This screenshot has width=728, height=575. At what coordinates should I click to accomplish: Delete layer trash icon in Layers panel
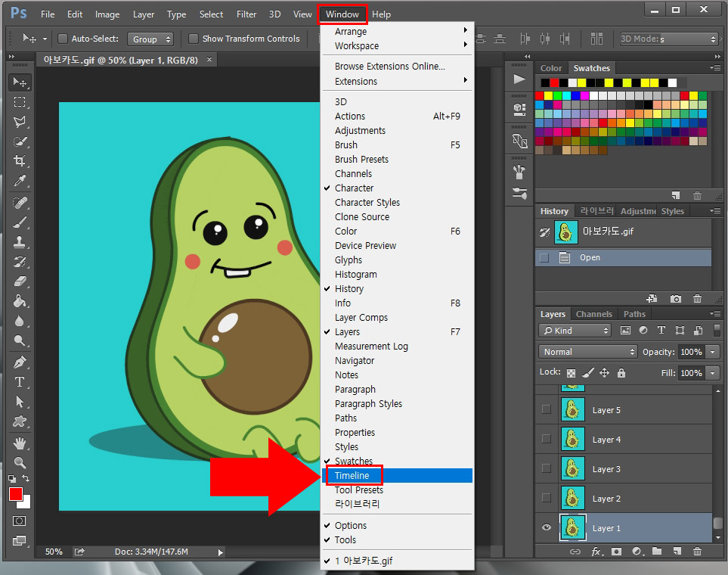[697, 552]
